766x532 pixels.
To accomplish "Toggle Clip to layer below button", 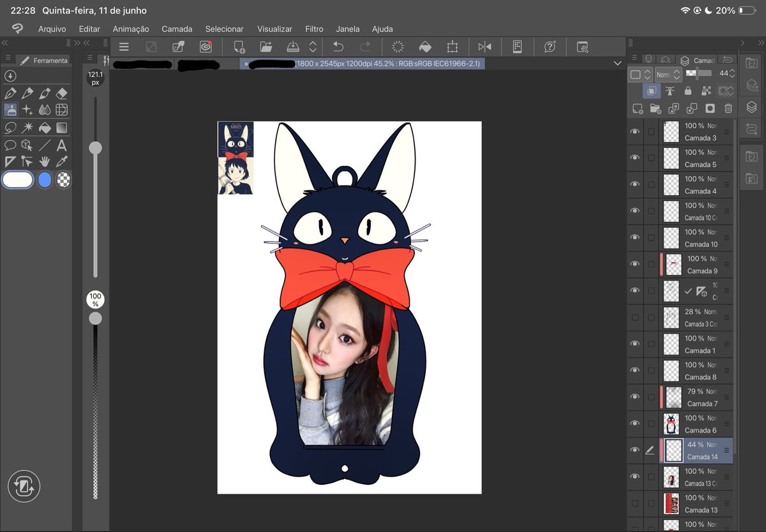I will [x=651, y=91].
